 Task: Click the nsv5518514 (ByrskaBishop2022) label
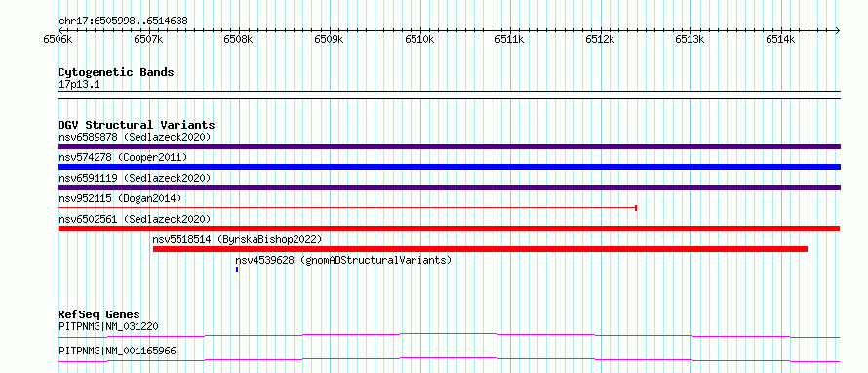tap(237, 239)
